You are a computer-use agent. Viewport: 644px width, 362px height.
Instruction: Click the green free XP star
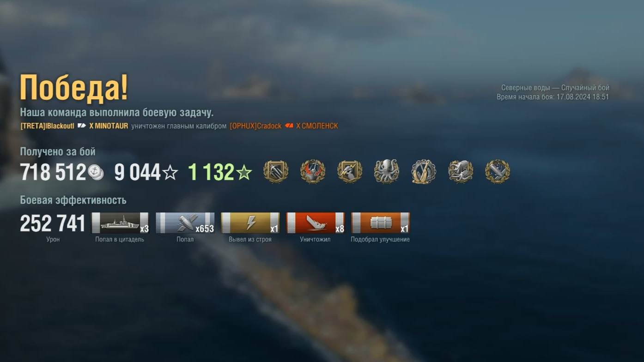tap(244, 173)
